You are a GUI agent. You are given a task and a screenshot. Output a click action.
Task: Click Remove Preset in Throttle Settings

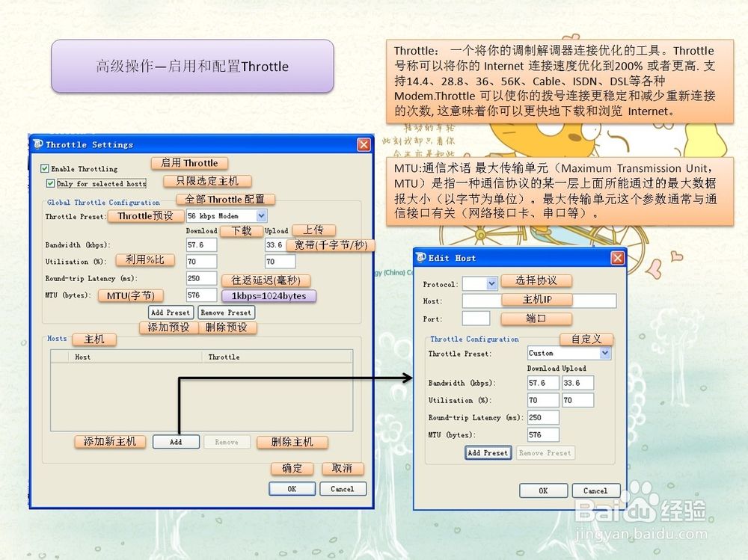click(x=226, y=313)
